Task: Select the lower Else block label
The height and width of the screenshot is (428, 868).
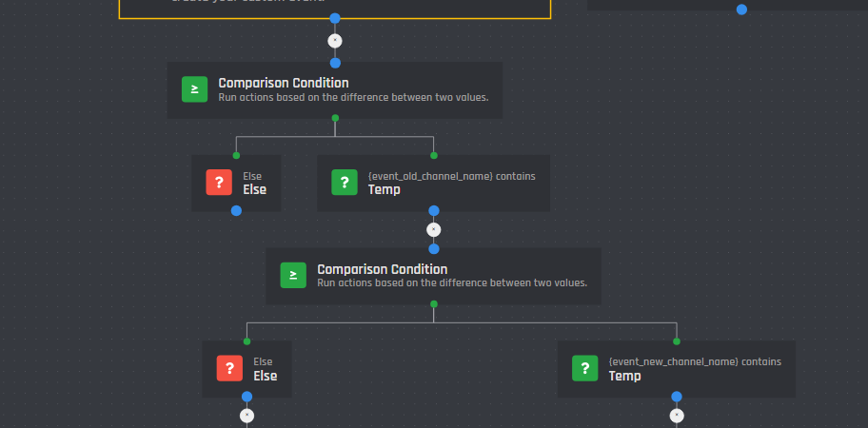Action: (x=265, y=376)
